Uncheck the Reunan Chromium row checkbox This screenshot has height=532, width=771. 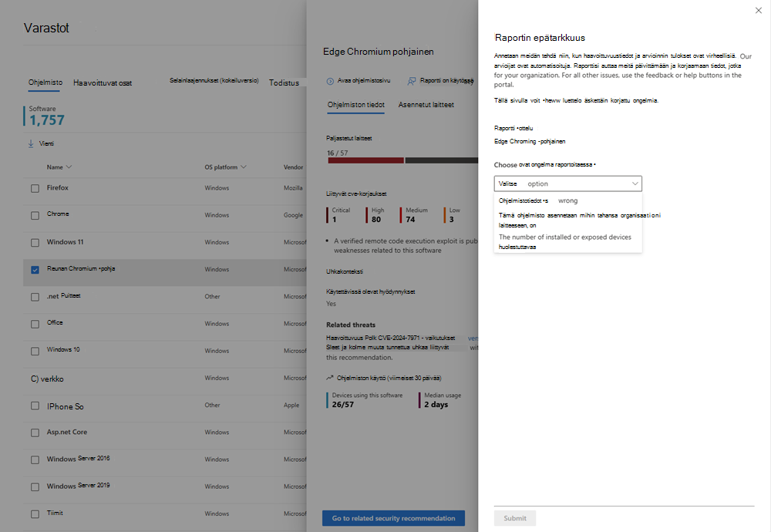click(x=35, y=270)
